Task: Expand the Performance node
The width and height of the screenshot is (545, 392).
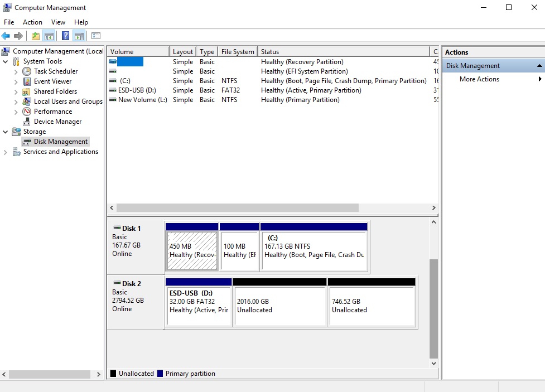Action: point(16,112)
